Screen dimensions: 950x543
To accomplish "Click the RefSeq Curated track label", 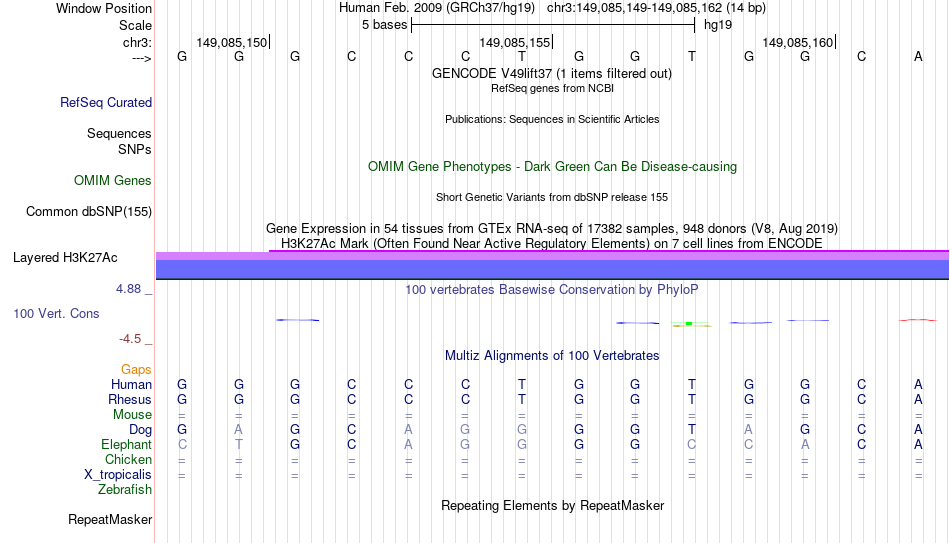I will [105, 102].
